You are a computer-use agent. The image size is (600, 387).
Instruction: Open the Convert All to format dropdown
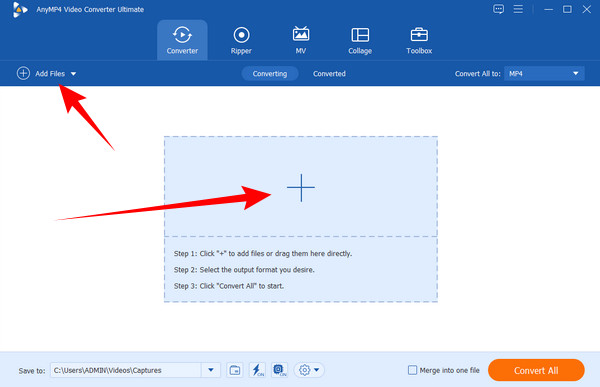(x=544, y=73)
